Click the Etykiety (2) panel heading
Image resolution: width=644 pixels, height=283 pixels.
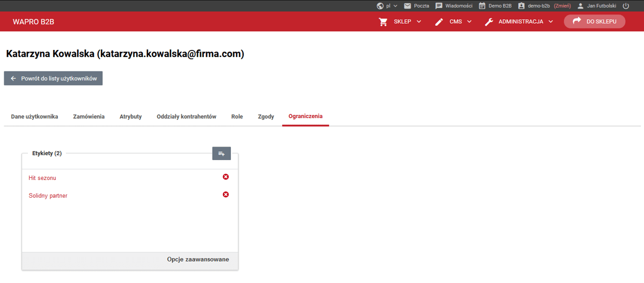point(47,153)
